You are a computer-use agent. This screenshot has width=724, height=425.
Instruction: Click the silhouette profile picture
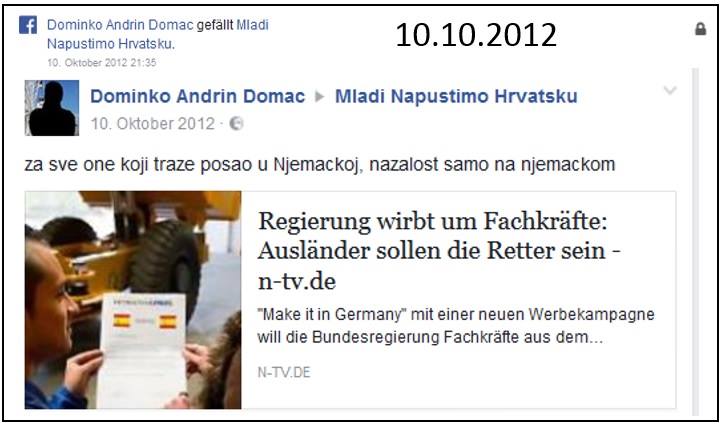pos(52,108)
